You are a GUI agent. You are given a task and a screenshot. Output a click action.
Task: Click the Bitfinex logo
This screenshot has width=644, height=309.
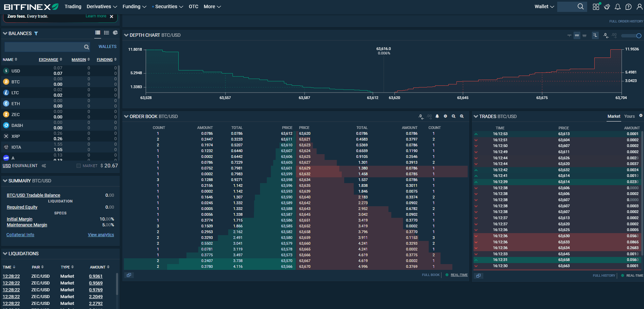[x=31, y=7]
